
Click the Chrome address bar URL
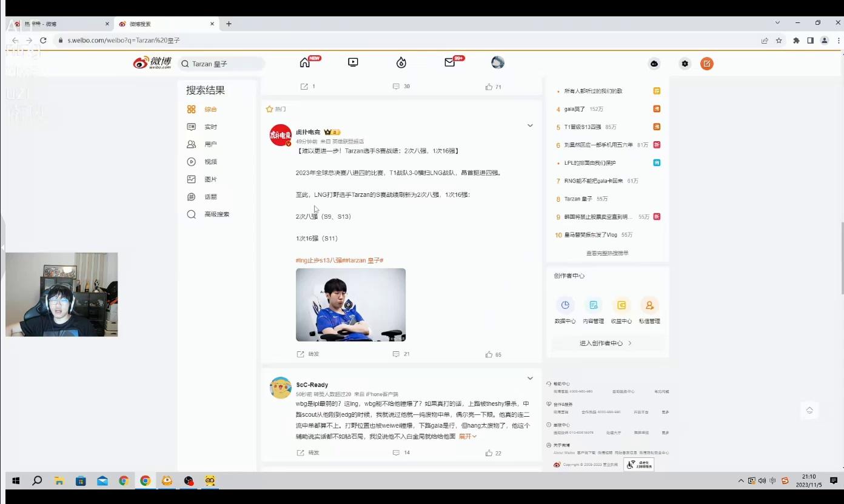124,41
